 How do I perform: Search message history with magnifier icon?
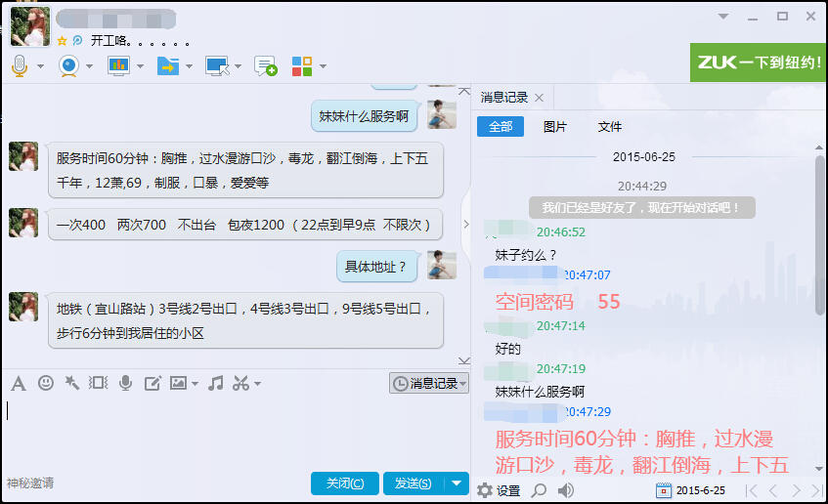pos(539,490)
